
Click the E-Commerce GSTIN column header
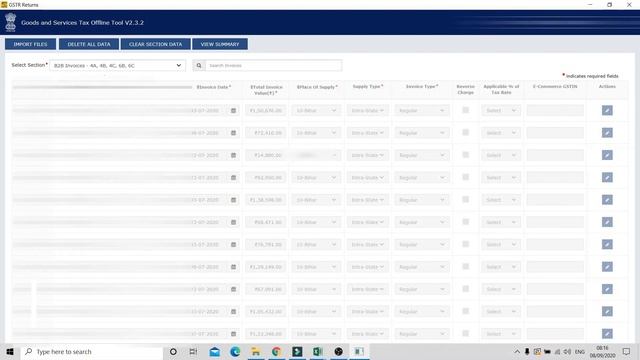click(x=555, y=87)
